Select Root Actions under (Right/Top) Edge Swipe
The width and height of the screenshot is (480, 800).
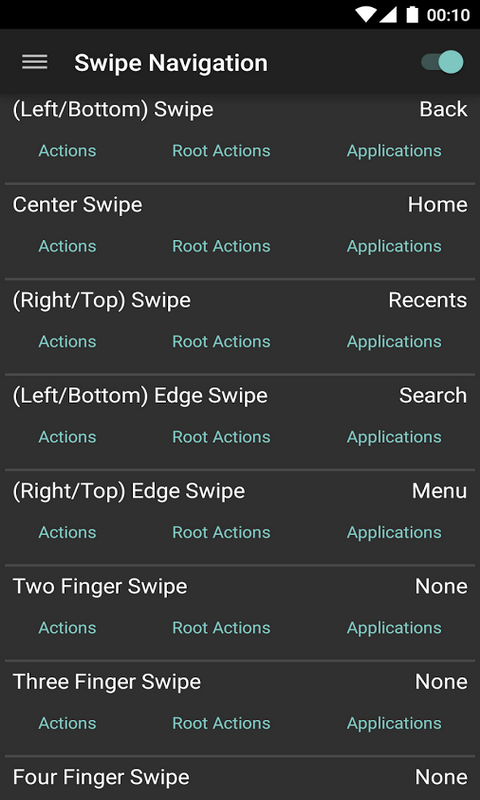pyautogui.click(x=221, y=533)
